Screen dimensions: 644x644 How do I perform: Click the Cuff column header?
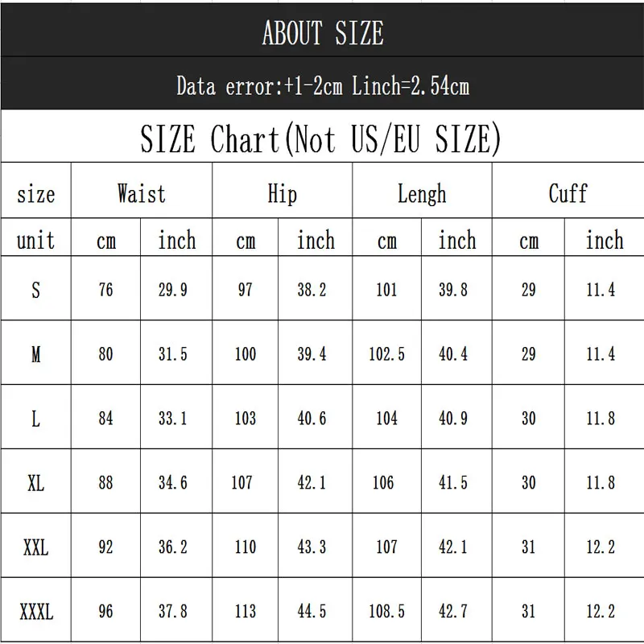[x=568, y=194]
